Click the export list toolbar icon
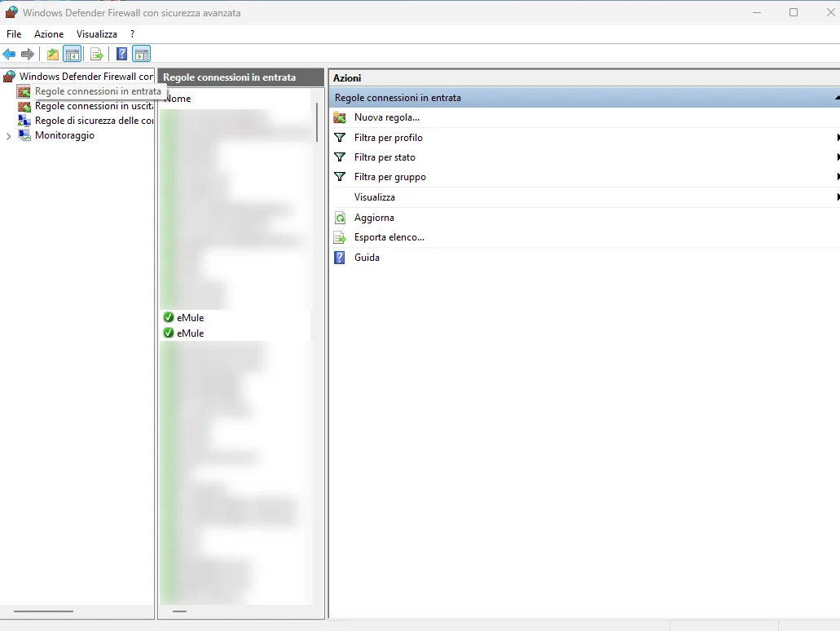The height and width of the screenshot is (631, 840). (96, 54)
